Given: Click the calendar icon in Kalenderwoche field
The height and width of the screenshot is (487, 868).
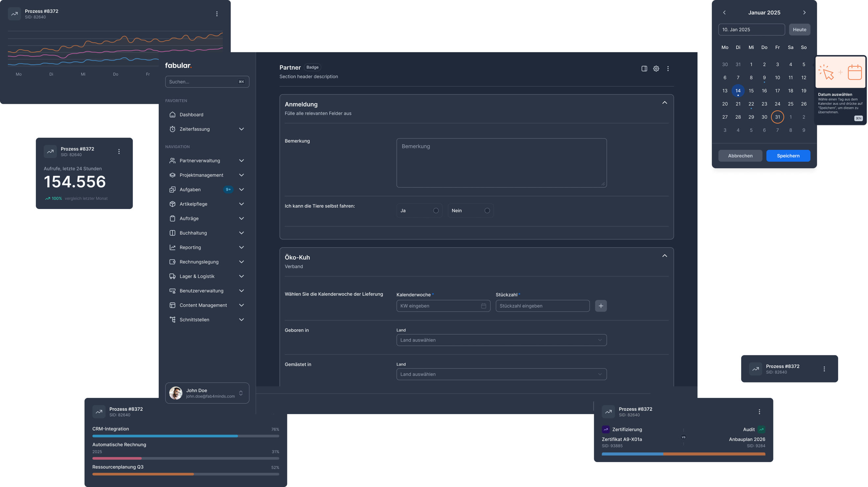Looking at the screenshot, I should click(483, 306).
